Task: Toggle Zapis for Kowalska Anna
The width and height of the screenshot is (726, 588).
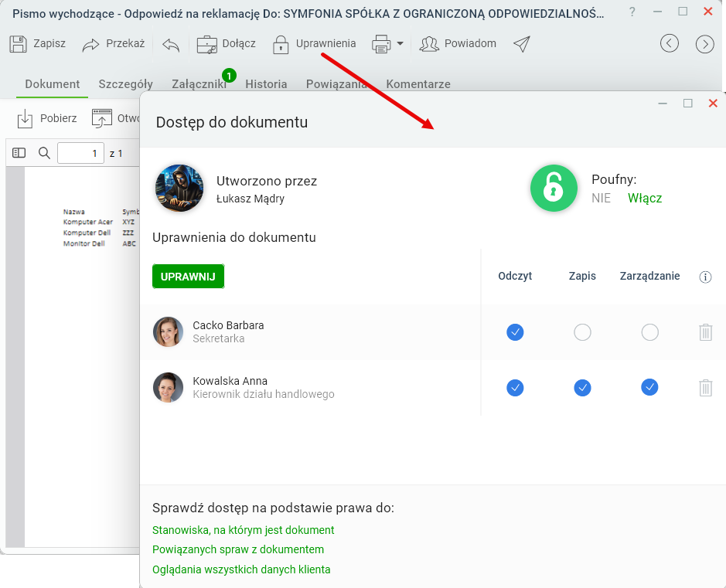Action: click(x=582, y=388)
